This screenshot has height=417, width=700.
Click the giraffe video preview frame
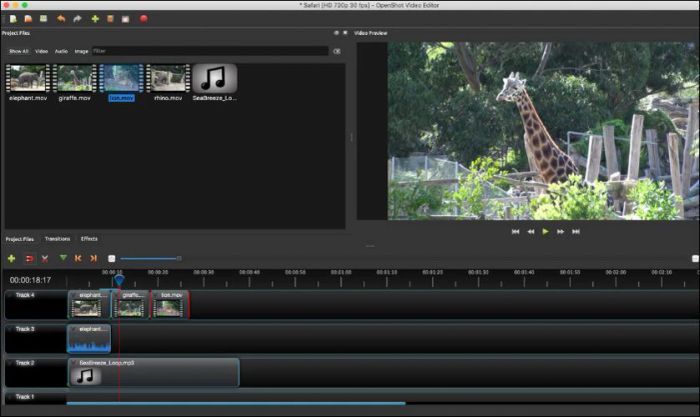[543, 131]
